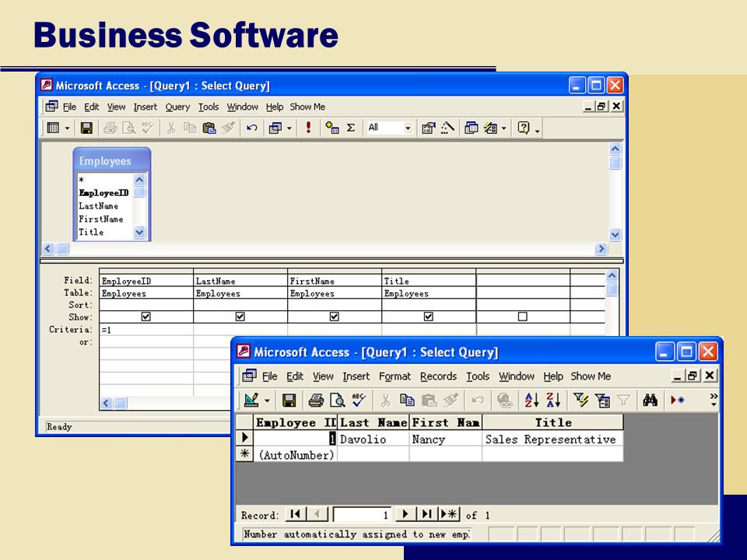This screenshot has height=560, width=747.
Task: Click the Sort Descending Z-A icon
Action: 552,400
